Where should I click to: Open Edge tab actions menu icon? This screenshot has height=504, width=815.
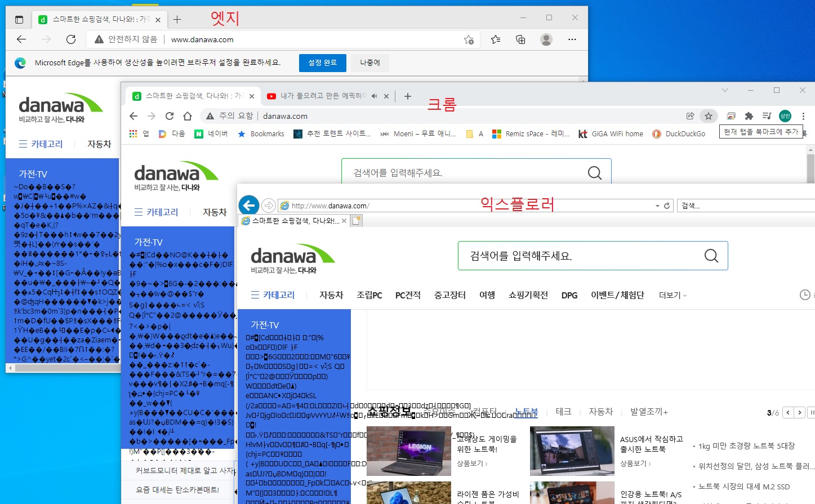click(x=19, y=20)
